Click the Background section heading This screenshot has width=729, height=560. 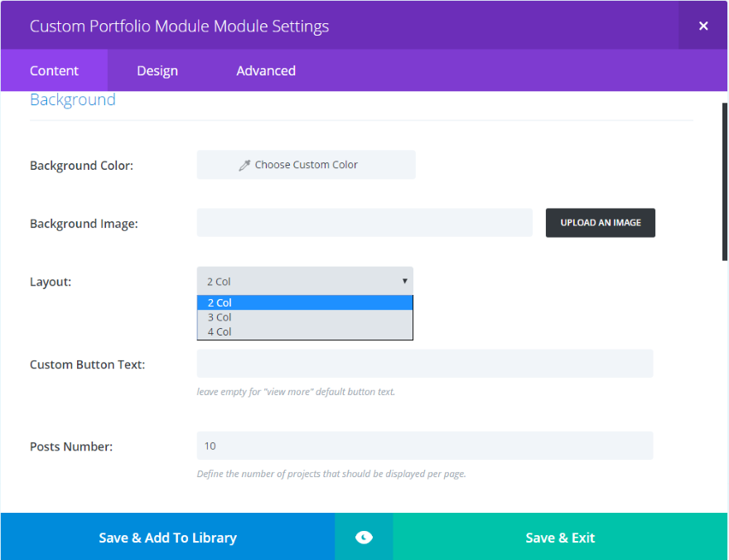pyautogui.click(x=73, y=100)
